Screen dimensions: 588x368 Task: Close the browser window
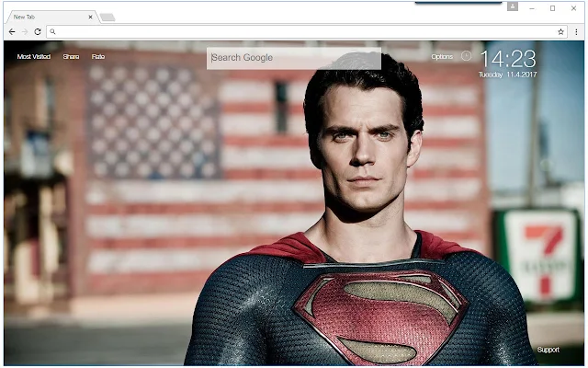pos(573,8)
